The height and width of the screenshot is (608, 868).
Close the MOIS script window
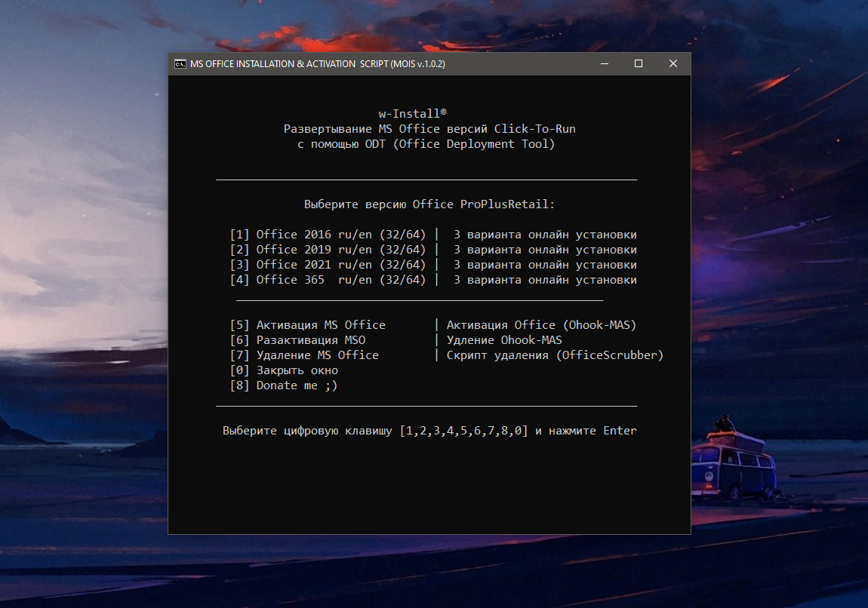coord(673,63)
